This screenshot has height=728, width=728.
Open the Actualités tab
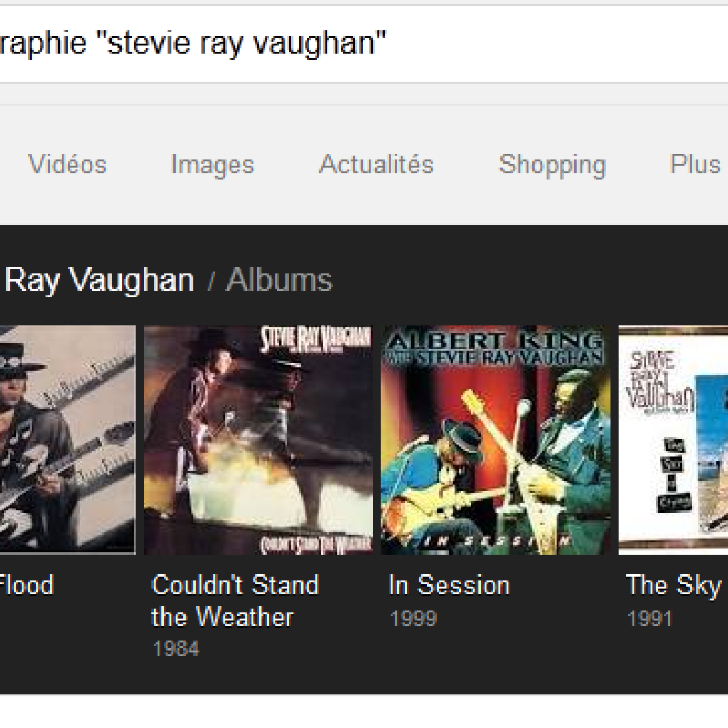coord(376,164)
